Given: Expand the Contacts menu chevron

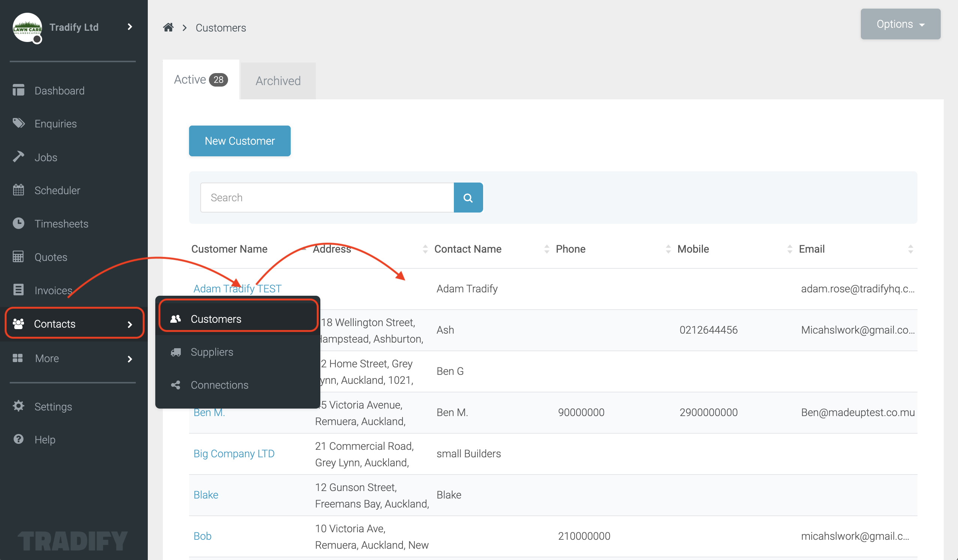Looking at the screenshot, I should (130, 324).
